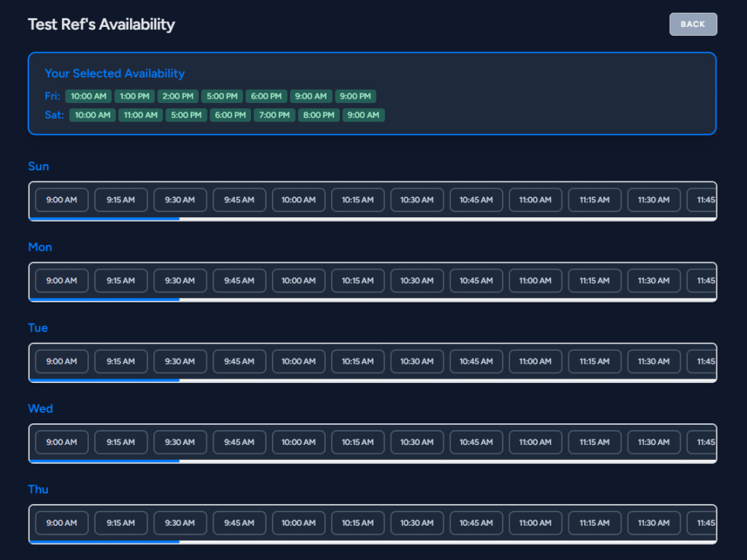747x560 pixels.
Task: Select Mon 9:45 AM time slot
Action: click(x=239, y=281)
